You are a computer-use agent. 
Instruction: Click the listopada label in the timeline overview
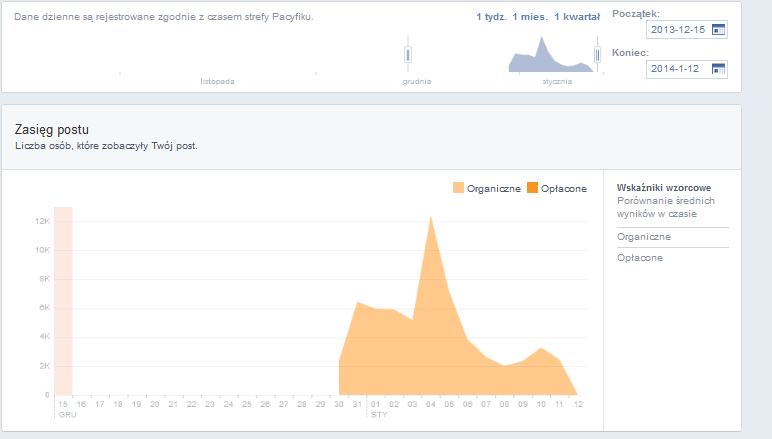click(x=217, y=81)
